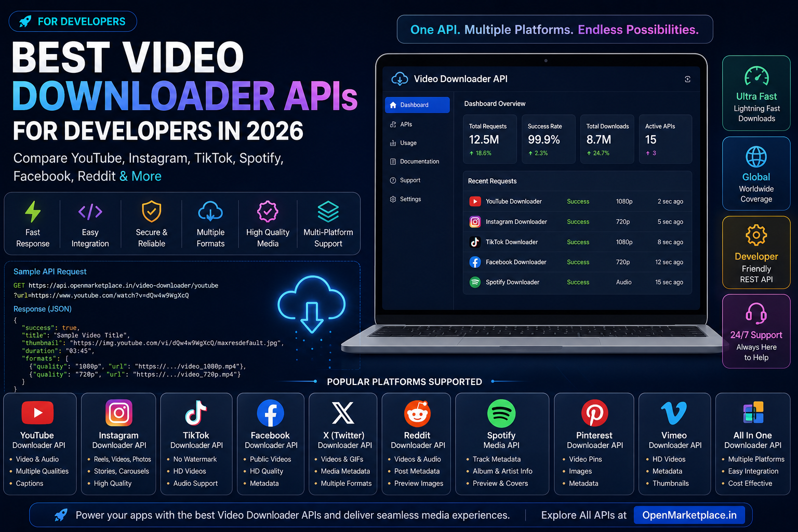Click the Facebook logo in platforms row
798x532 pixels.
click(271, 413)
